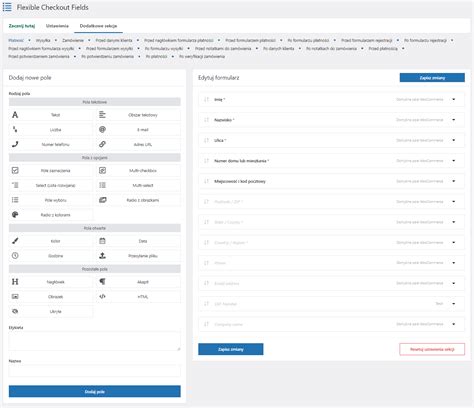Viewport: 474px width, 408px height.
Task: Go to the Wysyłka section
Action: click(43, 40)
